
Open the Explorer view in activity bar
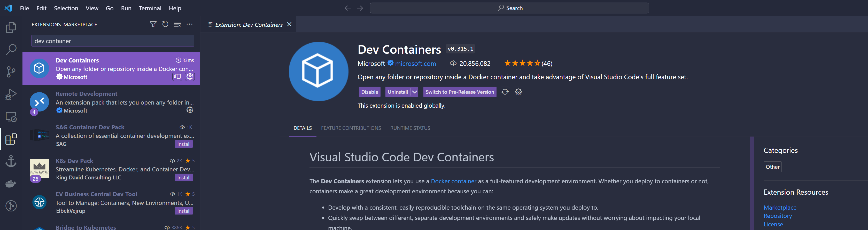click(11, 27)
